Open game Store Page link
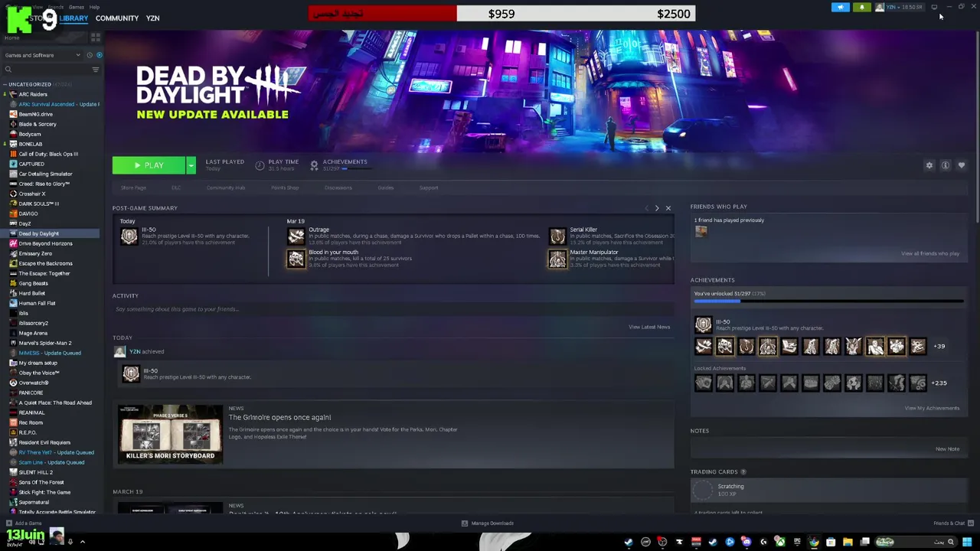The width and height of the screenshot is (980, 551). click(x=133, y=187)
